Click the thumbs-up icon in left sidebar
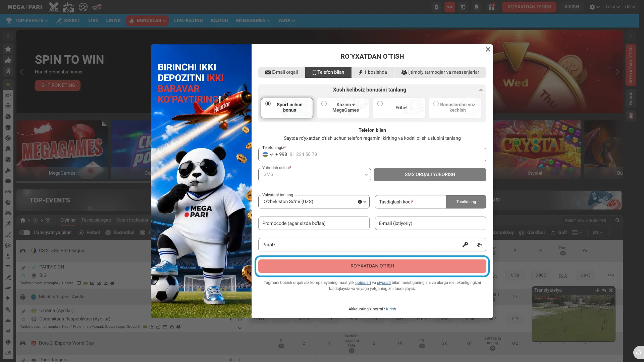Viewport: 644px width, 362px height. [x=8, y=60]
